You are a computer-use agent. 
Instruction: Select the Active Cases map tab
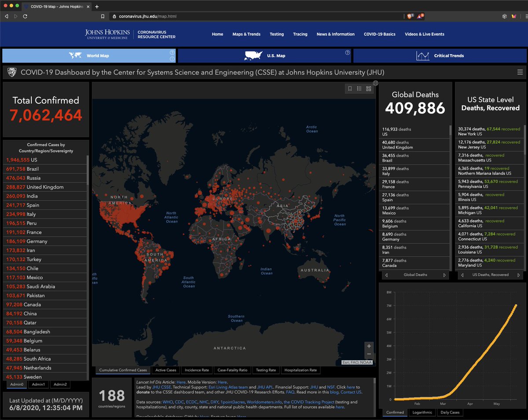point(166,370)
